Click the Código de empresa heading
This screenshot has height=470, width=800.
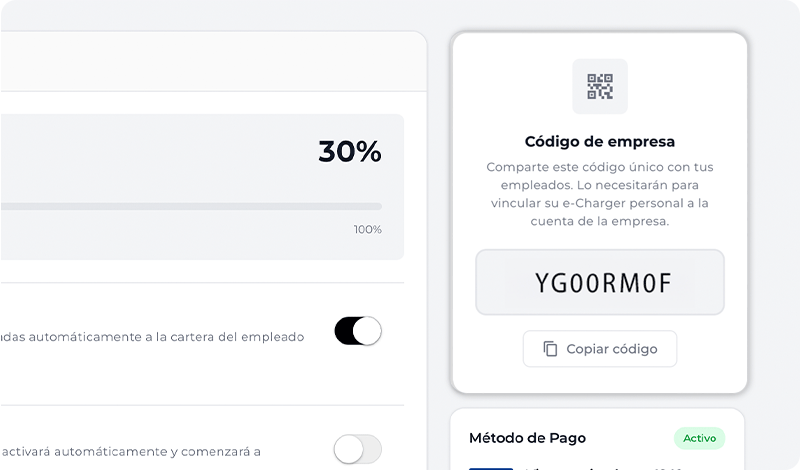click(x=600, y=141)
